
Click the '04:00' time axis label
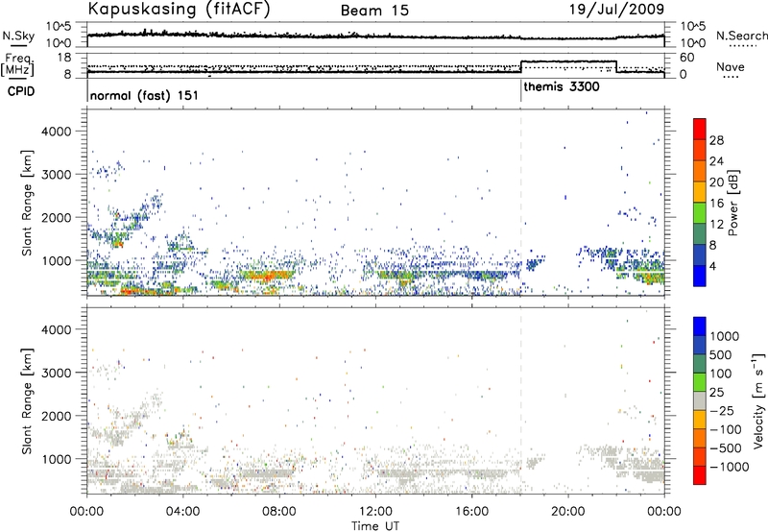(183, 511)
